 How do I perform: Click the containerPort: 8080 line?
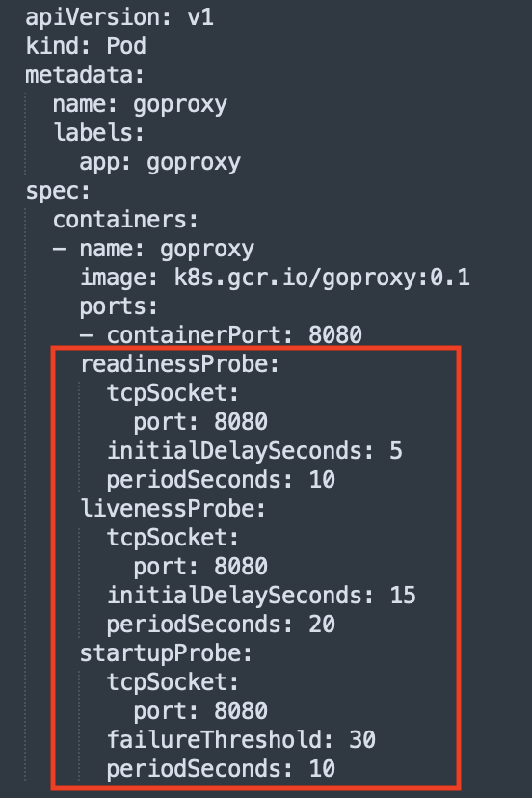tap(234, 335)
